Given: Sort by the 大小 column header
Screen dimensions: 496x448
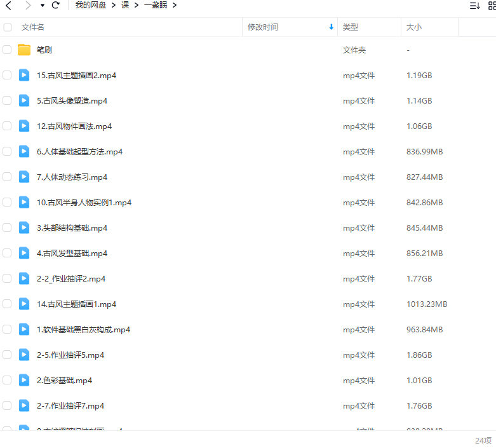Looking at the screenshot, I should click(414, 27).
